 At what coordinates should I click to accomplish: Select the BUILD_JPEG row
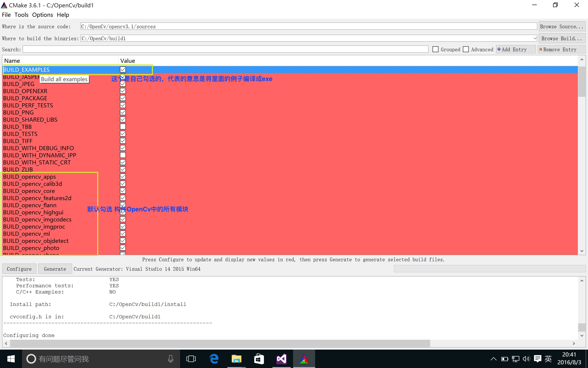coord(290,84)
